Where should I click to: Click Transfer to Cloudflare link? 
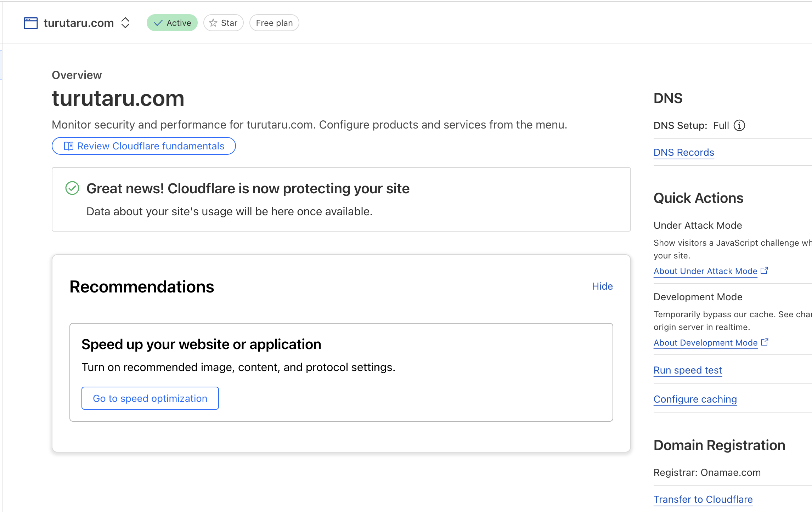[703, 500]
